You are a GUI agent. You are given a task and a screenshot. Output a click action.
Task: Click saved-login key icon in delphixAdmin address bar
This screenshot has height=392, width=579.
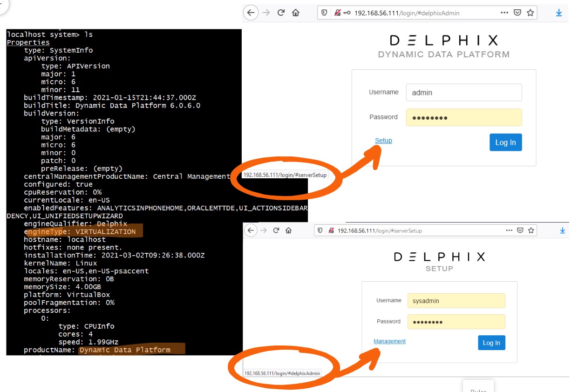point(347,13)
